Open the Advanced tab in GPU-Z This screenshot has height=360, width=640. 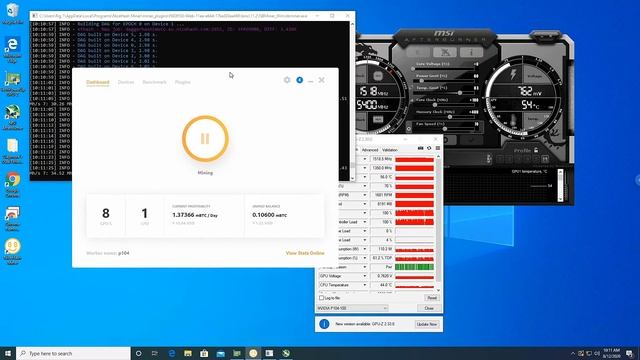370,150
